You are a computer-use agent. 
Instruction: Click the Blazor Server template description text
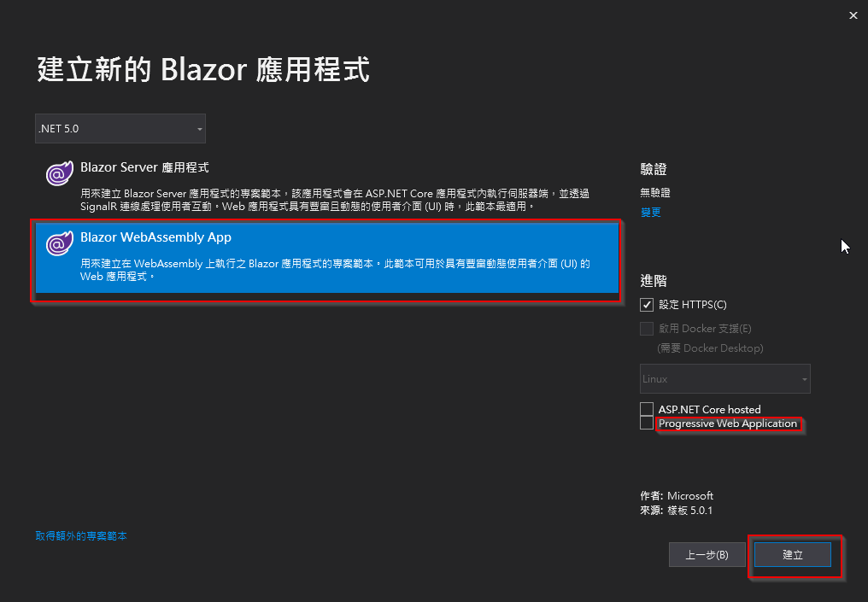click(x=335, y=200)
